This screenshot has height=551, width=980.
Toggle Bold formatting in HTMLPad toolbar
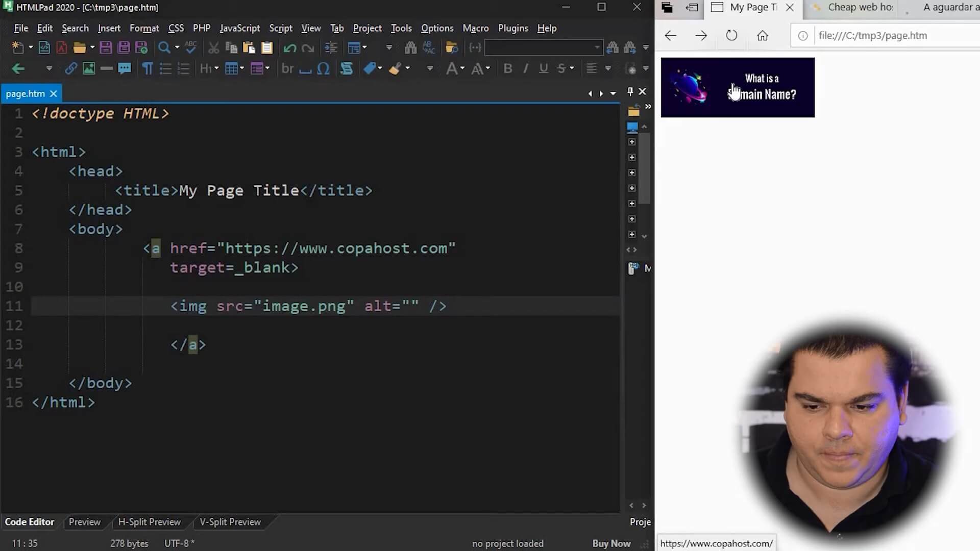pos(508,68)
